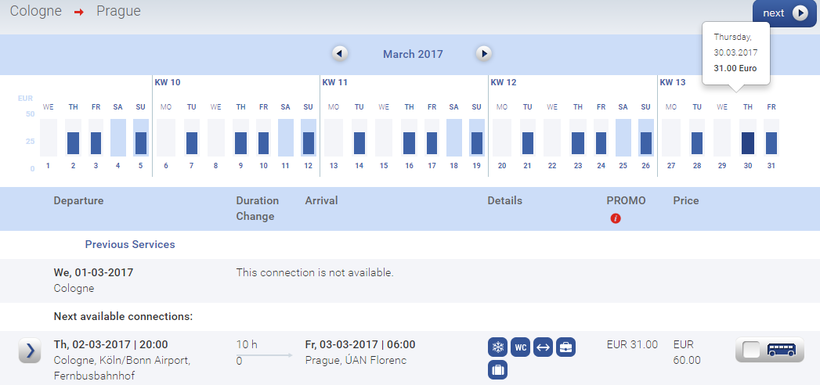Go to previous month arrow
Viewport: 820px width, 385px height.
tap(340, 53)
